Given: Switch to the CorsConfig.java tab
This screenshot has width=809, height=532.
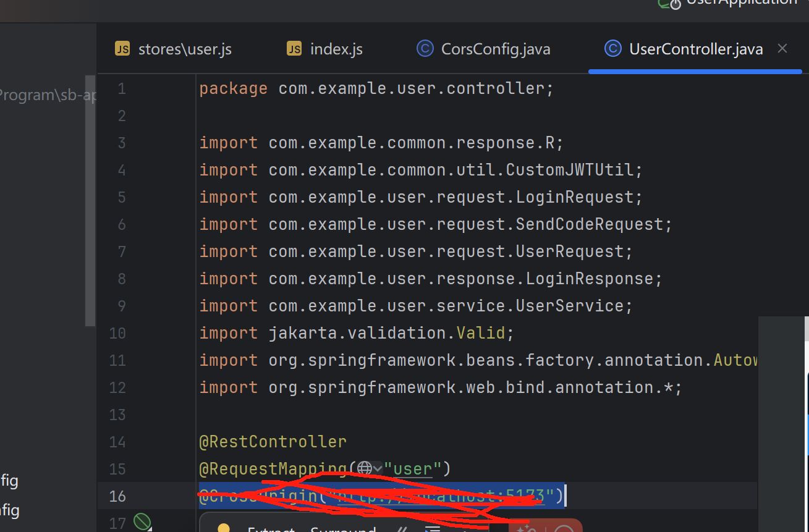Looking at the screenshot, I should click(x=483, y=49).
